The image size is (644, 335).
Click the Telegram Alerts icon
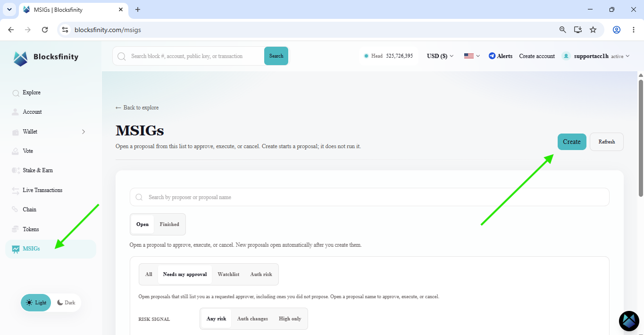tap(492, 56)
